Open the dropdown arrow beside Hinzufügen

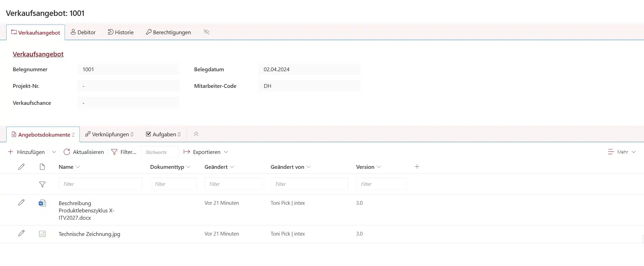click(54, 152)
